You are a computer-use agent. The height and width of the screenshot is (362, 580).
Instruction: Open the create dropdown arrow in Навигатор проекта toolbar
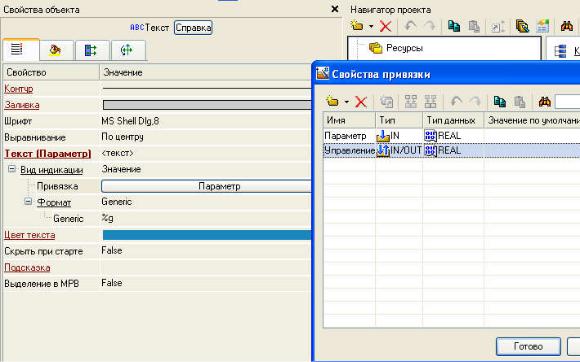(371, 26)
